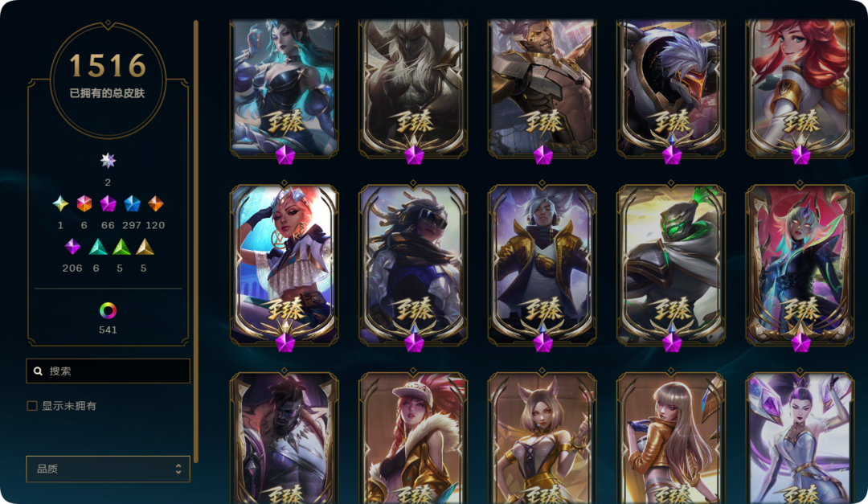The width and height of the screenshot is (868, 504).
Task: Click the magnifier icon in the search box
Action: 39,371
